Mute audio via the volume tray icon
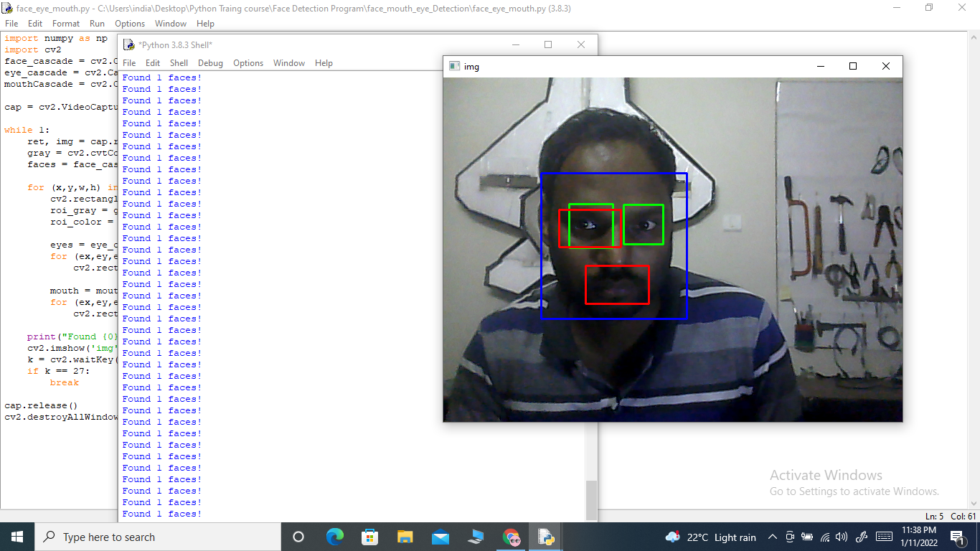The width and height of the screenshot is (980, 551). point(842,537)
